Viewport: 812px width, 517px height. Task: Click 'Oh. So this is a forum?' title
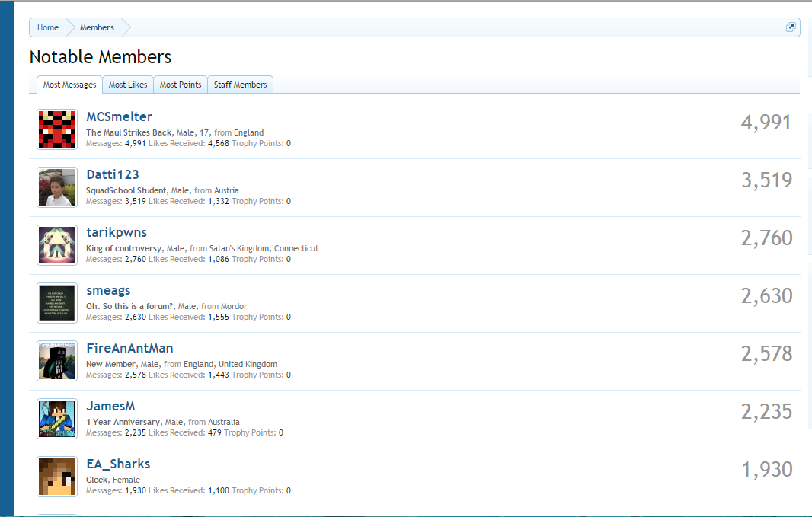click(x=130, y=307)
